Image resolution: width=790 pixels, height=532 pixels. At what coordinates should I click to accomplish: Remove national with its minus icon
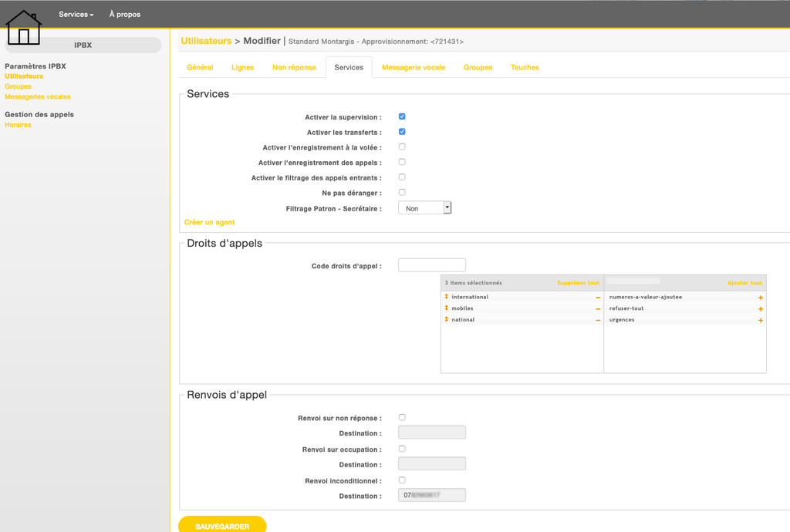tap(598, 320)
